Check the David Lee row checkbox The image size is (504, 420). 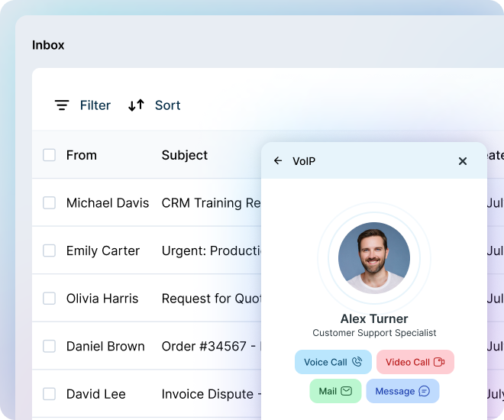tap(49, 394)
